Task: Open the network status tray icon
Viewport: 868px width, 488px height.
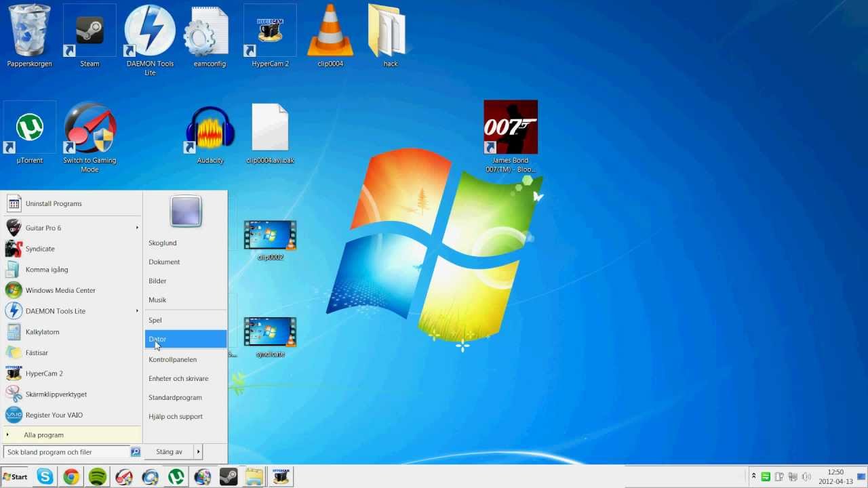Action: point(792,477)
